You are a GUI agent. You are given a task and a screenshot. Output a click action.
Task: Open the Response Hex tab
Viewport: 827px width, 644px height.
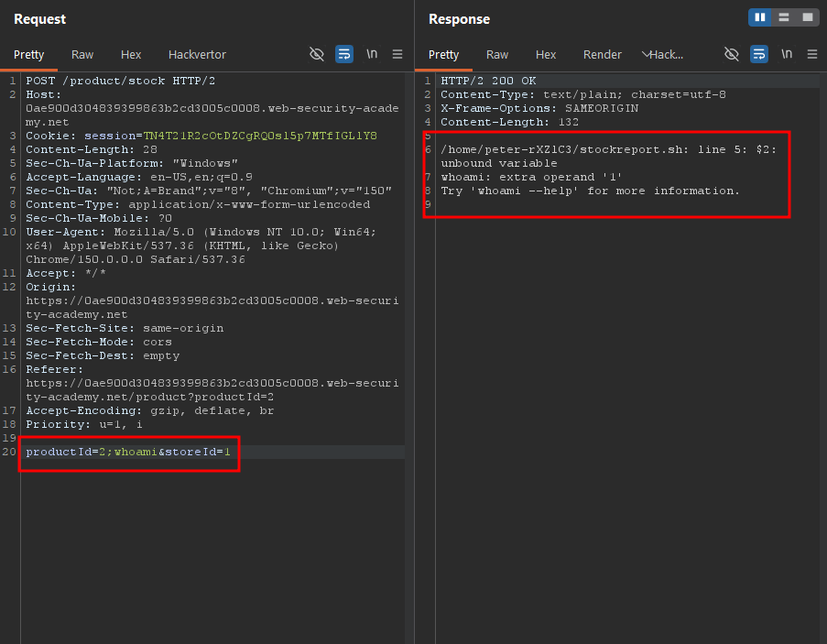point(546,54)
